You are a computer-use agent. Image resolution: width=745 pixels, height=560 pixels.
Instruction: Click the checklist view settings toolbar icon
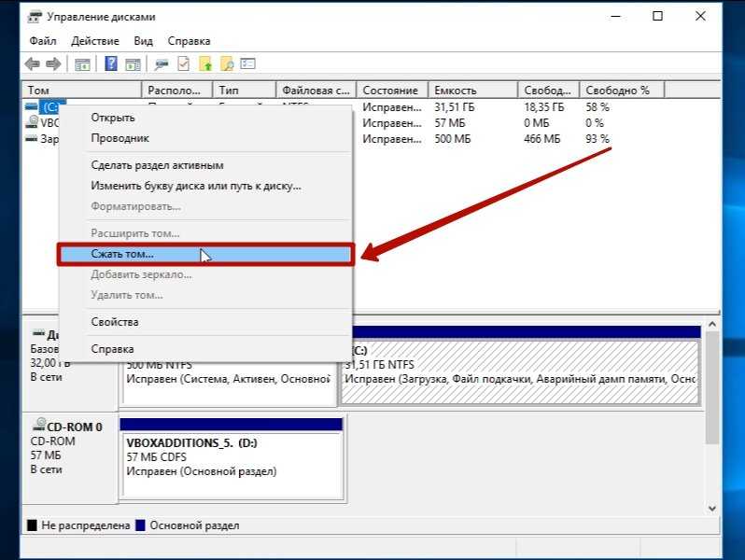pos(248,63)
